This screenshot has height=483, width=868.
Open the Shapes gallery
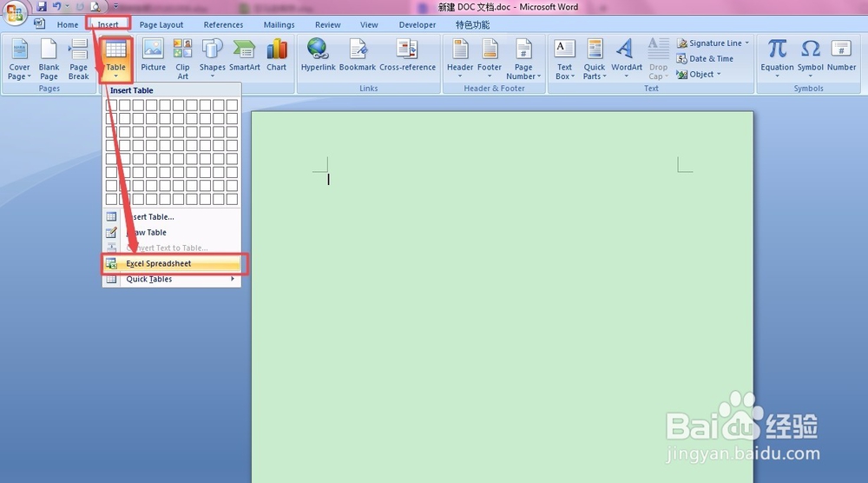tap(212, 58)
